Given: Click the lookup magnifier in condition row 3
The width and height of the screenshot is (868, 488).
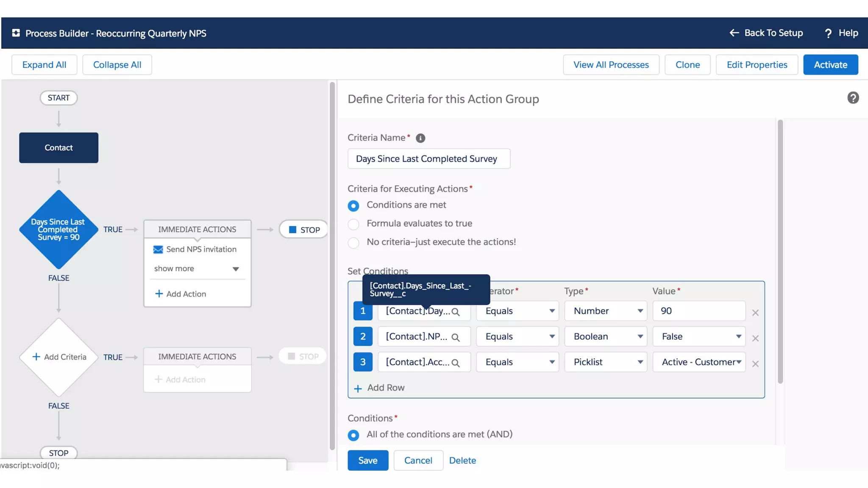Looking at the screenshot, I should pos(456,363).
